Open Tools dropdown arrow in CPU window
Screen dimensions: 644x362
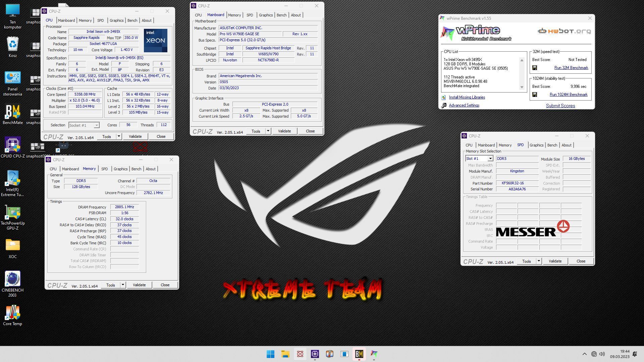coord(118,136)
